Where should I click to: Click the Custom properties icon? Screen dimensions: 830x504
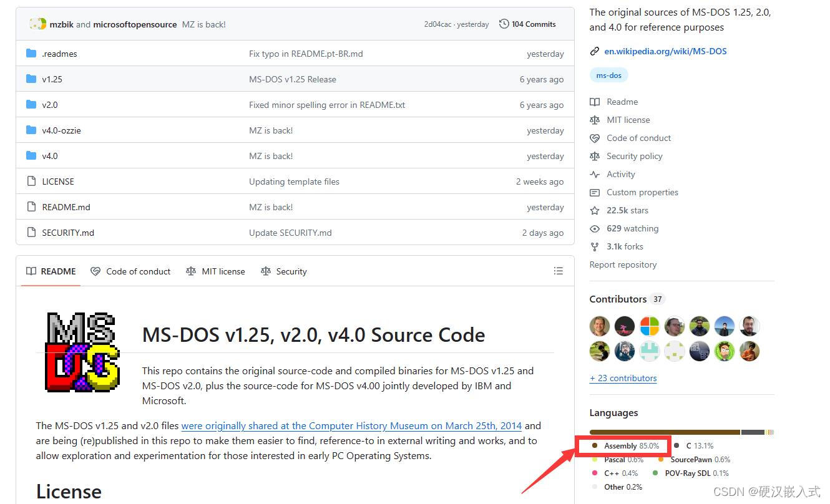(x=595, y=192)
